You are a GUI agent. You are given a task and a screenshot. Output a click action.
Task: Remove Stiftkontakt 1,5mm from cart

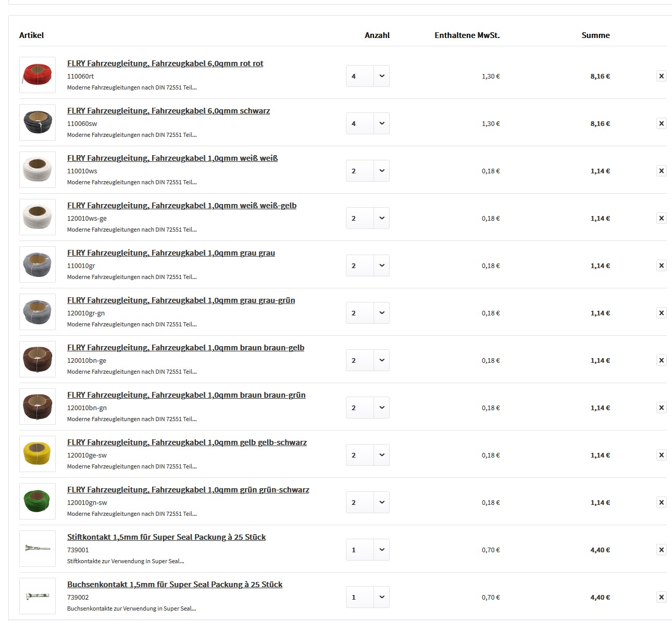point(661,550)
